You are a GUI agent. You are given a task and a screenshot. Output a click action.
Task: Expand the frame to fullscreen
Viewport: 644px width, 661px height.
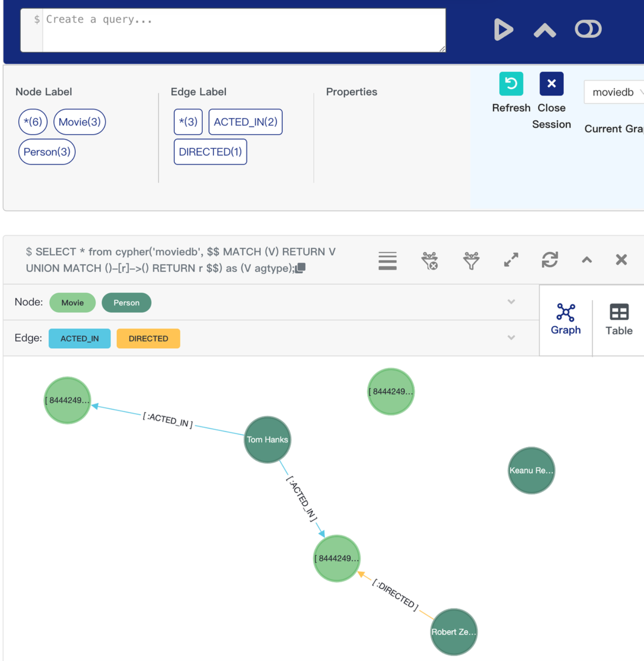(x=511, y=260)
